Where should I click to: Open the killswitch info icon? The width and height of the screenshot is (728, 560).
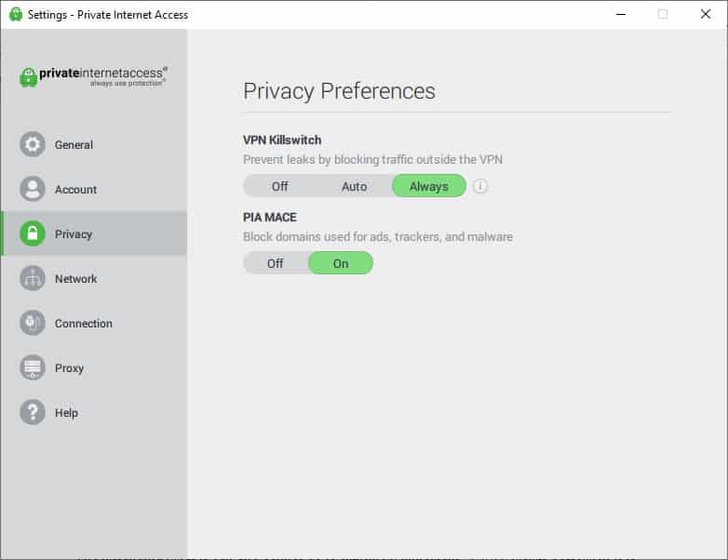point(480,186)
